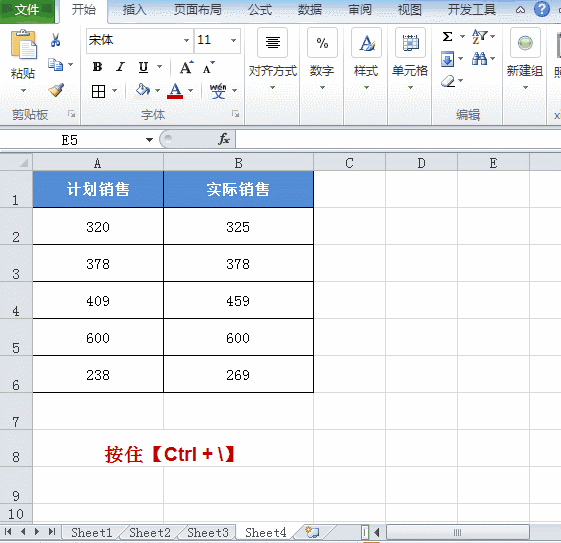The width and height of the screenshot is (561, 543).
Task: Click the Insert Function fx icon
Action: (224, 139)
